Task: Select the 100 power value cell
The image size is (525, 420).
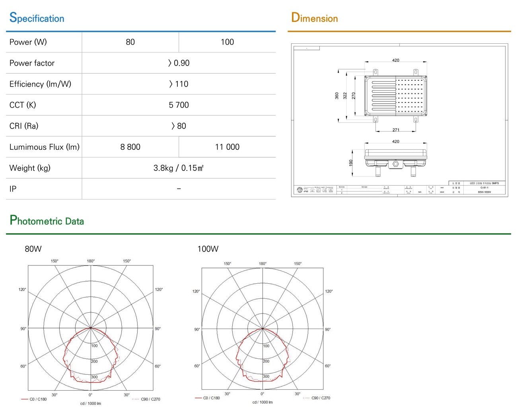Action: (x=227, y=42)
